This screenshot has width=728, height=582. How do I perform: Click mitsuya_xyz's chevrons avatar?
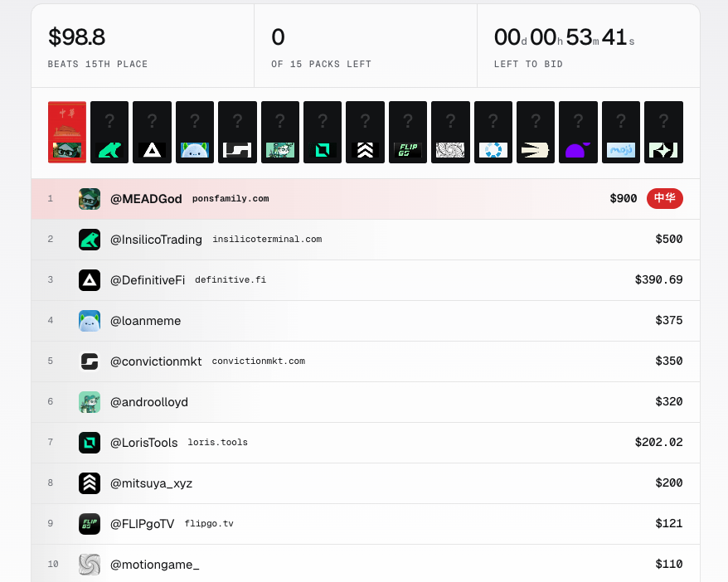point(90,483)
